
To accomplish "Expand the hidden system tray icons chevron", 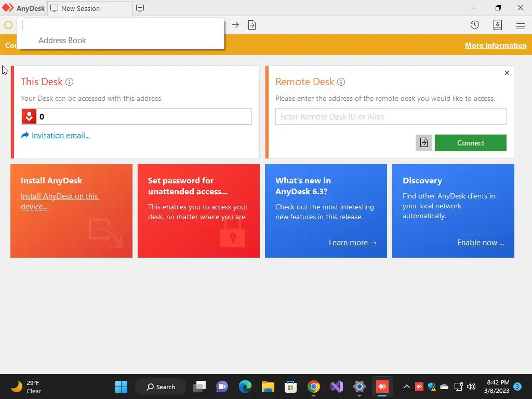I will [406, 387].
